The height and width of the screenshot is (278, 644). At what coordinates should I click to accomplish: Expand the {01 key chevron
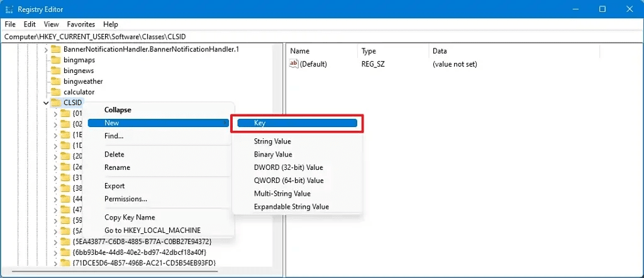tap(55, 113)
